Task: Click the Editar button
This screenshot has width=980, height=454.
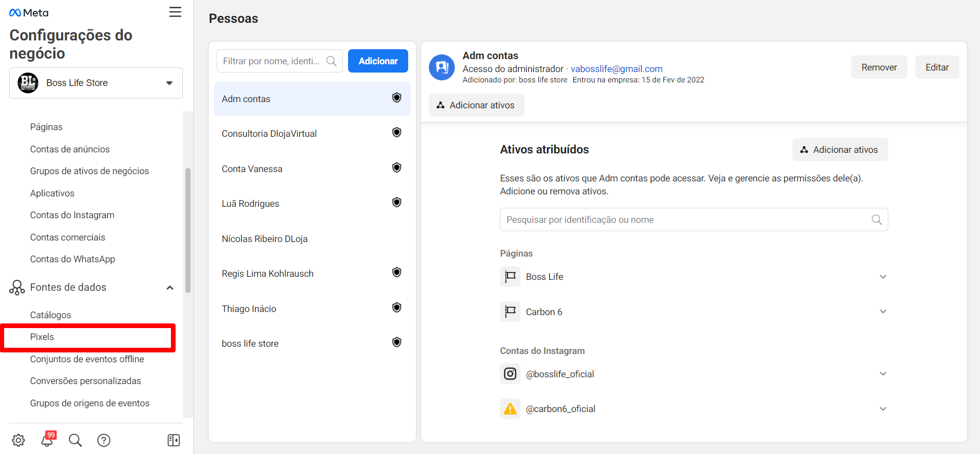Action: [x=937, y=67]
